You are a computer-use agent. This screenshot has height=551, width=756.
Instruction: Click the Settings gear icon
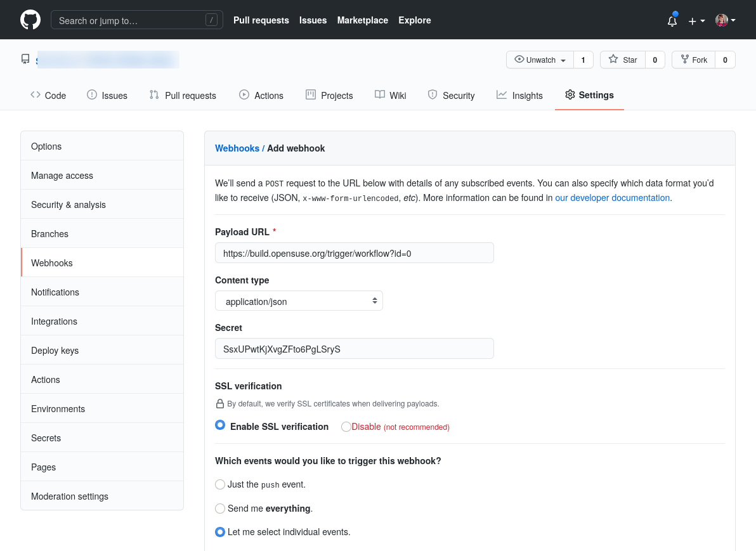(x=570, y=94)
